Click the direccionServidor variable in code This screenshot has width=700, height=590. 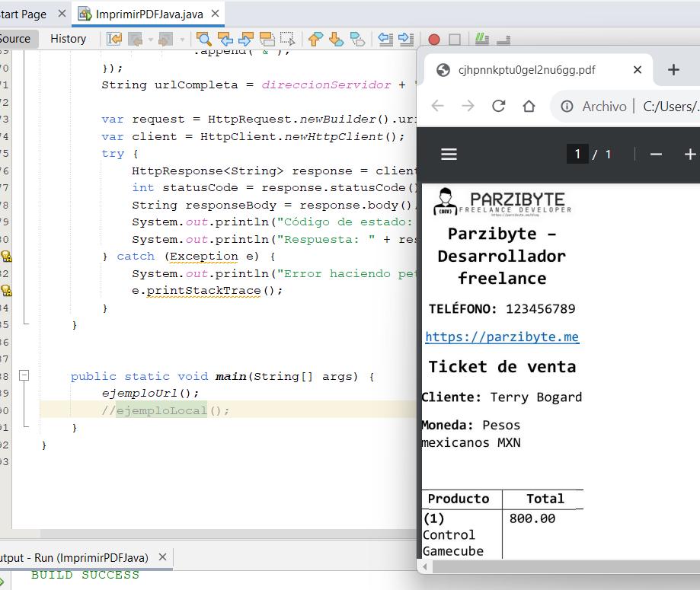tap(326, 85)
